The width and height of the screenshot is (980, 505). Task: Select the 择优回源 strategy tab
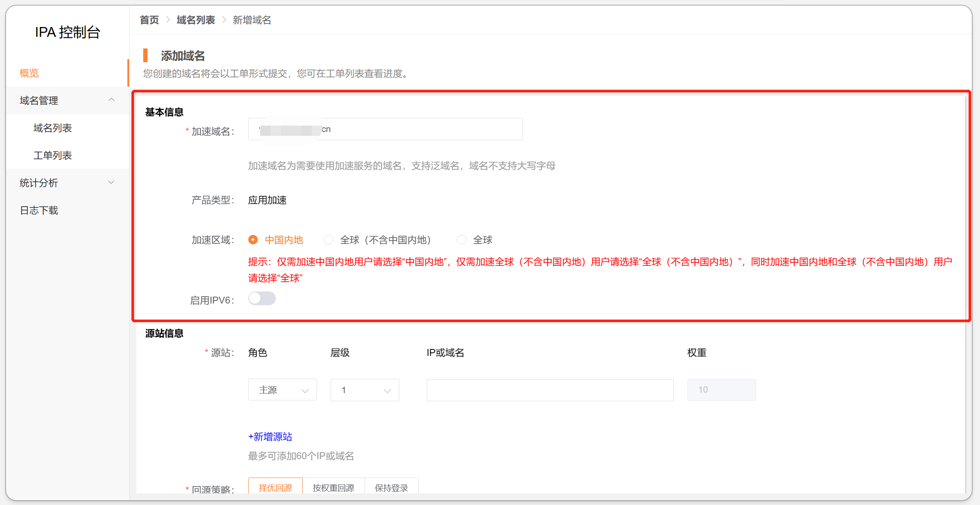pyautogui.click(x=275, y=487)
